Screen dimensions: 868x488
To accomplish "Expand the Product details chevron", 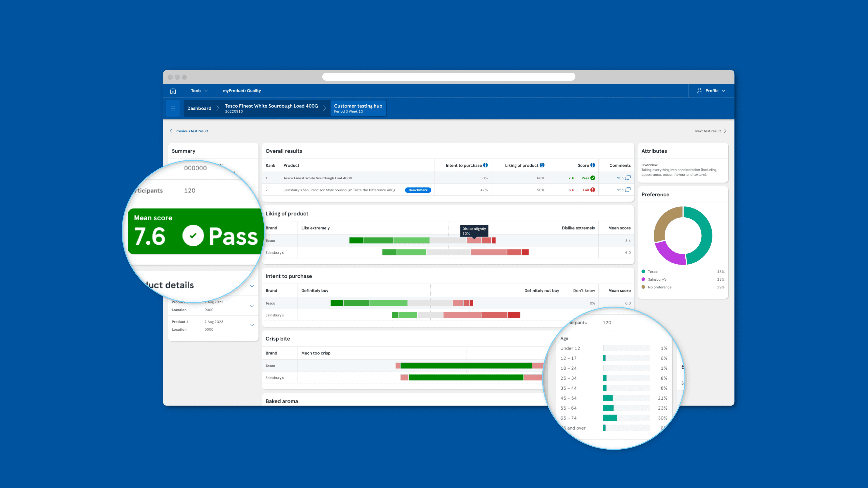I will point(252,286).
